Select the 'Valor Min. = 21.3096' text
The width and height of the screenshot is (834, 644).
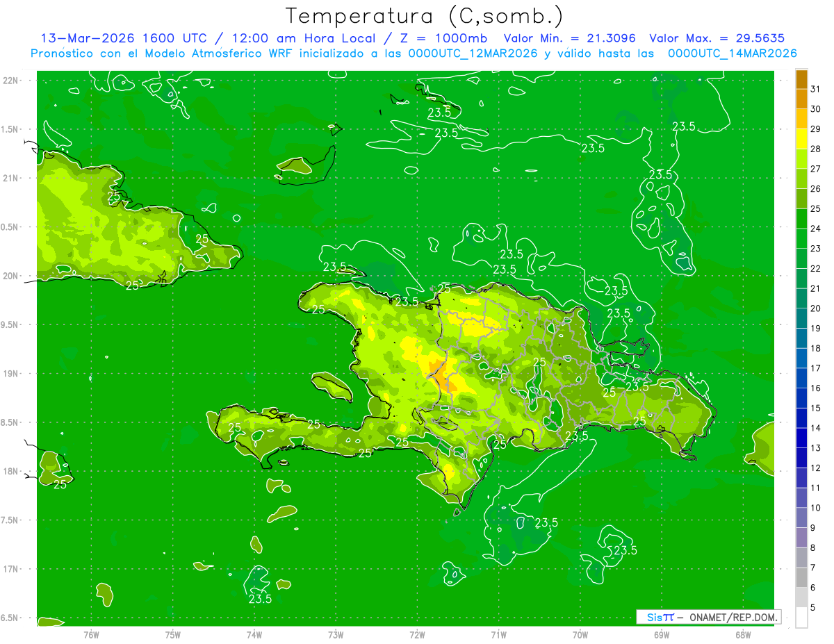tap(571, 38)
